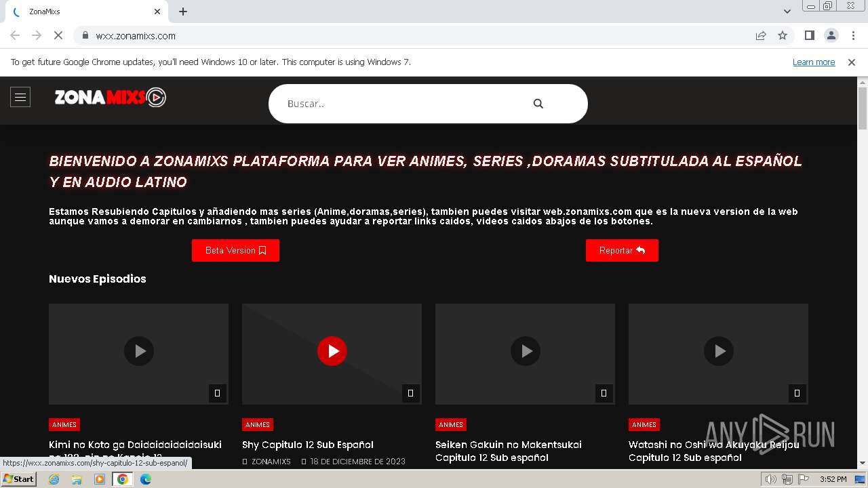This screenshot has width=868, height=488.
Task: Open the Beta Version button
Action: (x=235, y=250)
